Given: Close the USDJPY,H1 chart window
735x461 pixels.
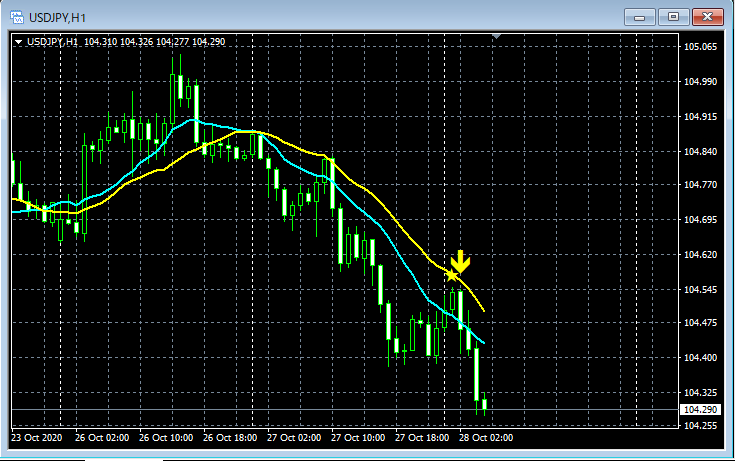Looking at the screenshot, I should [x=707, y=17].
